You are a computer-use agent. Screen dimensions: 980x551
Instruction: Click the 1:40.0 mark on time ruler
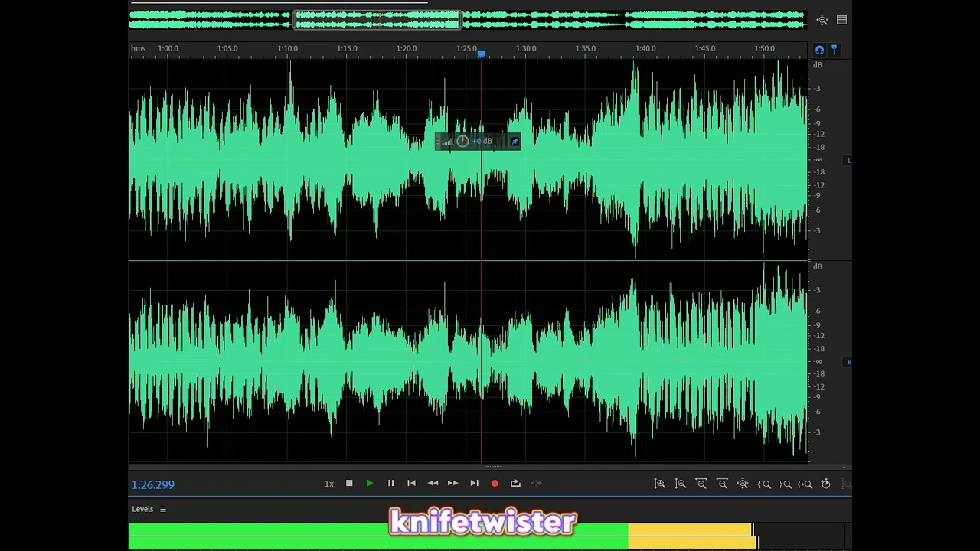[x=645, y=48]
